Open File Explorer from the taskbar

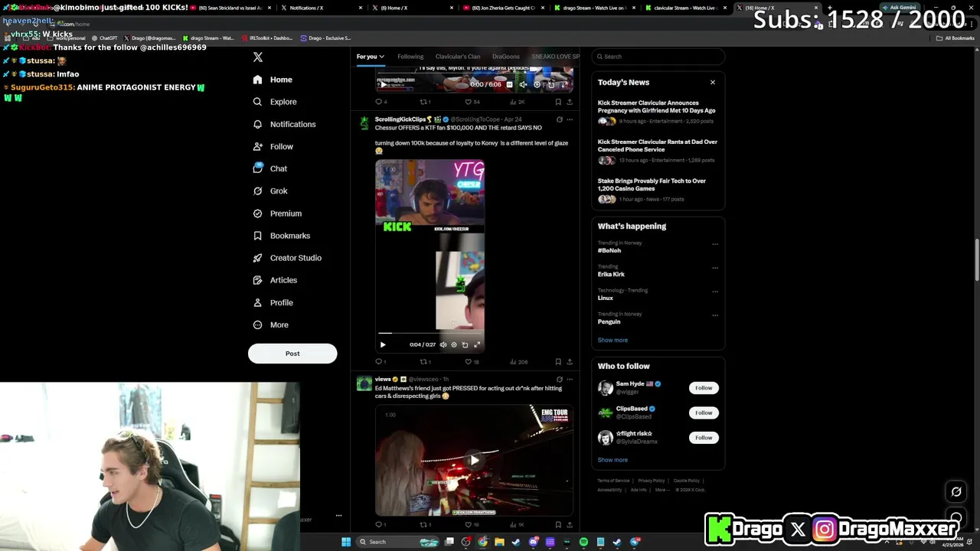[x=499, y=542]
